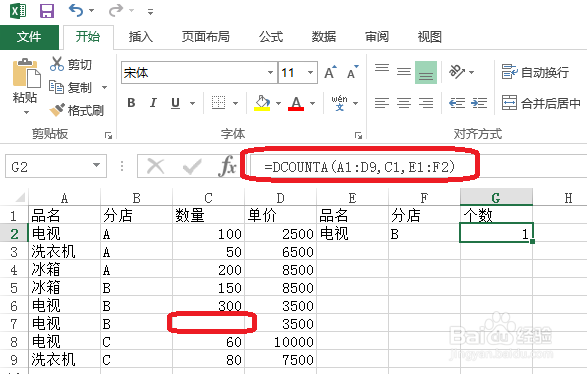Click the 复制 copy button
Viewport: 587px width, 374px height.
[71, 88]
